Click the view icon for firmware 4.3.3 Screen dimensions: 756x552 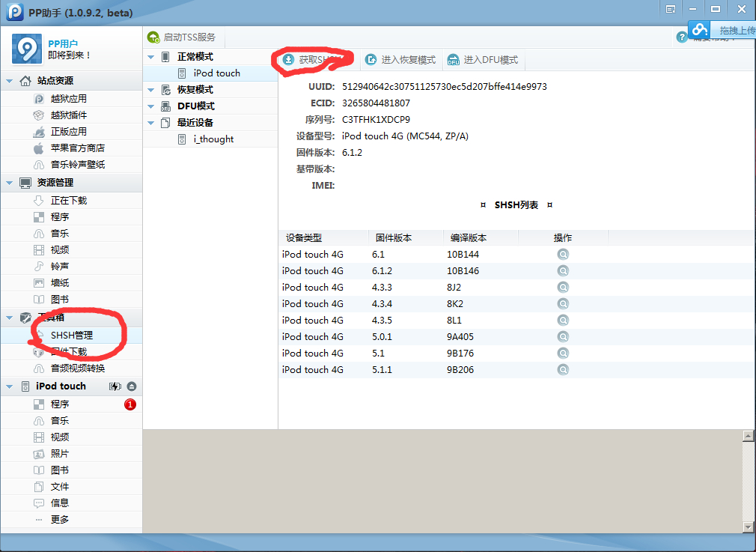[x=563, y=287]
